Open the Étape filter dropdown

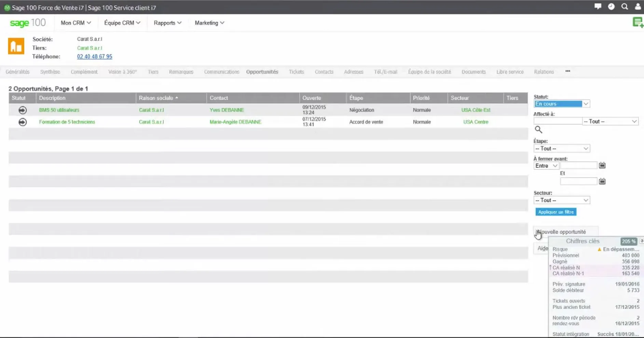(x=562, y=149)
